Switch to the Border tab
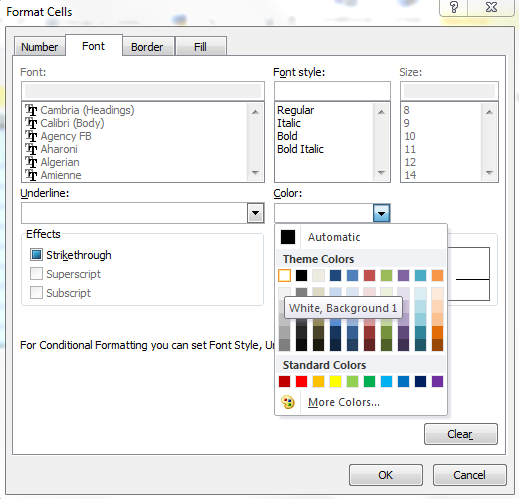Screen dimensions: 519x499 (x=147, y=47)
